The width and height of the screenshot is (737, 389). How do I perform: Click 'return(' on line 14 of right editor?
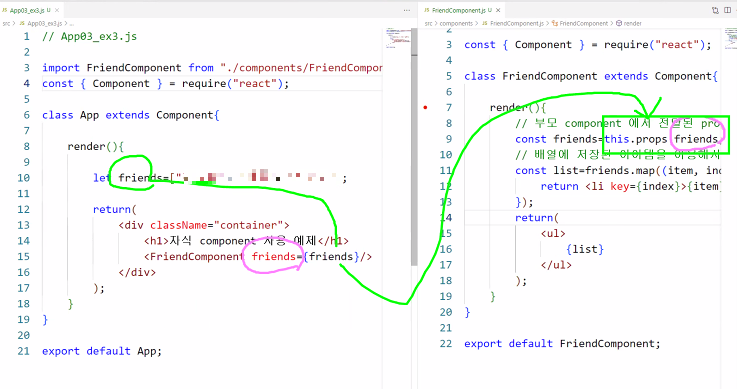tap(537, 218)
